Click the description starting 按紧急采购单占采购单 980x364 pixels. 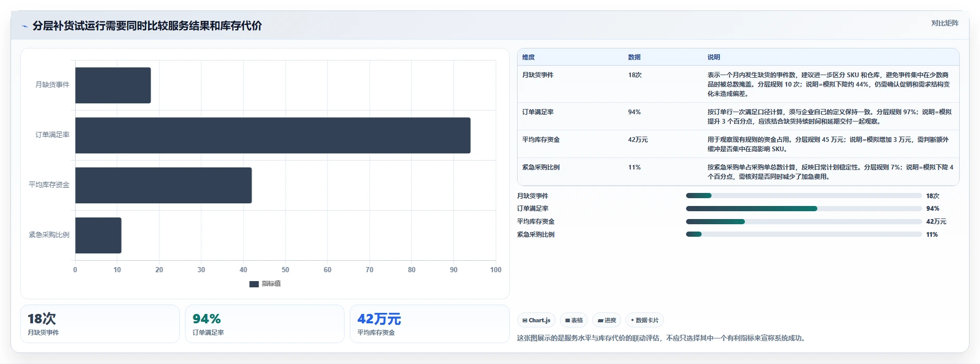point(830,172)
